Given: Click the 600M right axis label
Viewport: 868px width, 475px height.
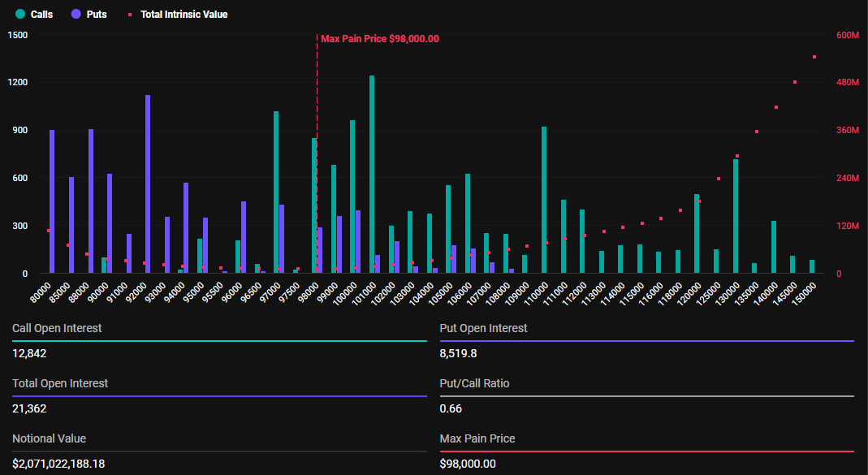Looking at the screenshot, I should (847, 35).
